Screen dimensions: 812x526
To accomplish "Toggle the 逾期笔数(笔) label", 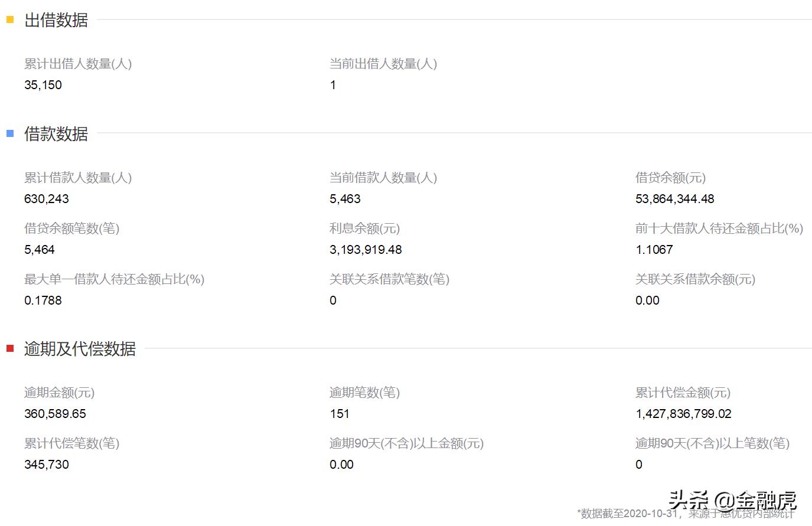I will (x=364, y=392).
